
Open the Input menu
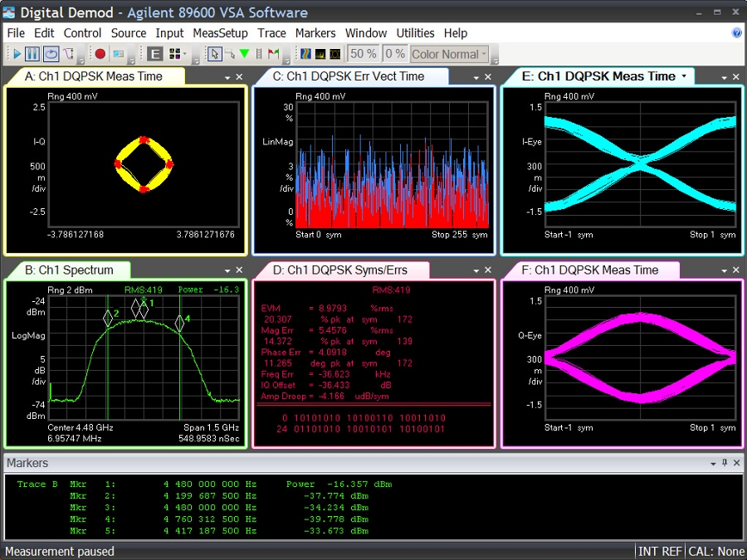coord(169,33)
